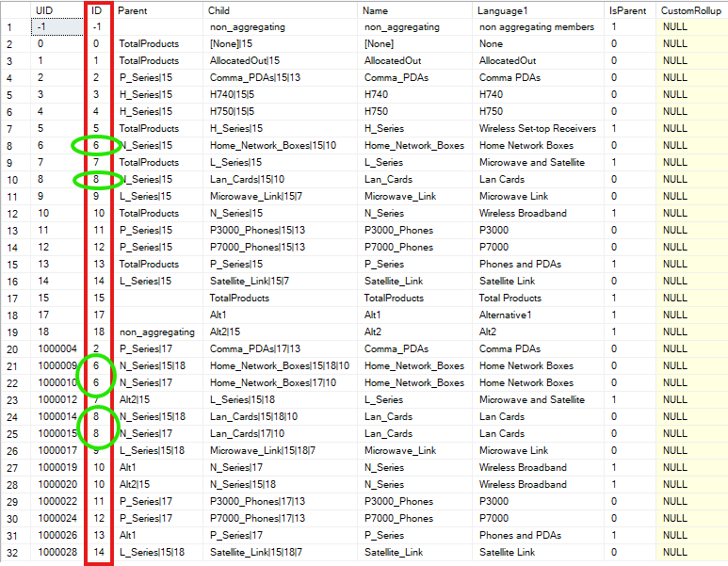The width and height of the screenshot is (728, 566).
Task: Click the UID cell containing 1000004
Action: pyautogui.click(x=57, y=348)
